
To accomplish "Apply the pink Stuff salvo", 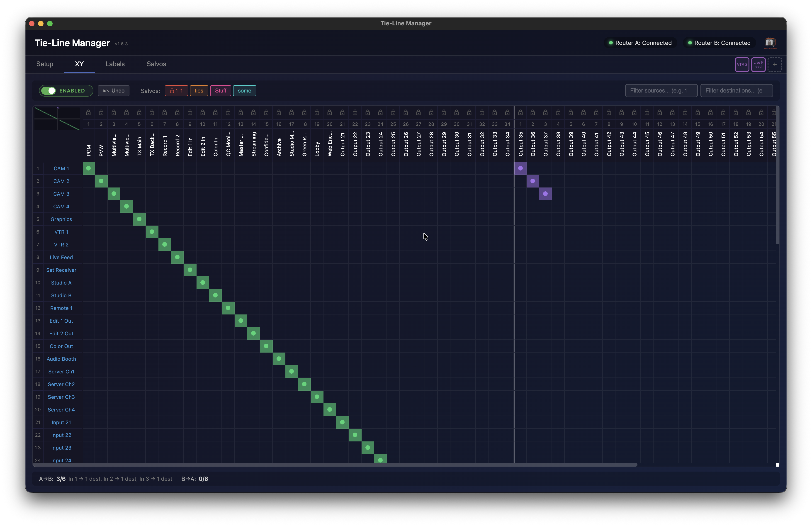I will tap(220, 90).
